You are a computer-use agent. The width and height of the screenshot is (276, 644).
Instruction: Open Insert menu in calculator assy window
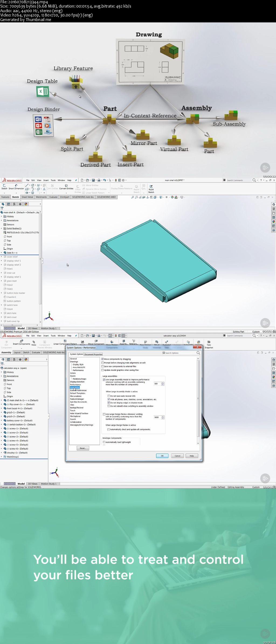tap(46, 336)
